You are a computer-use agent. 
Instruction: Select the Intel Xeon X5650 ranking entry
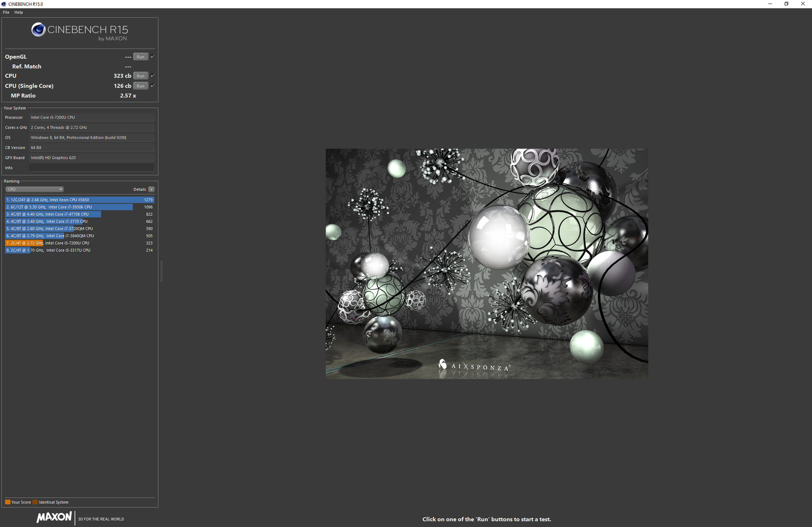tap(79, 200)
